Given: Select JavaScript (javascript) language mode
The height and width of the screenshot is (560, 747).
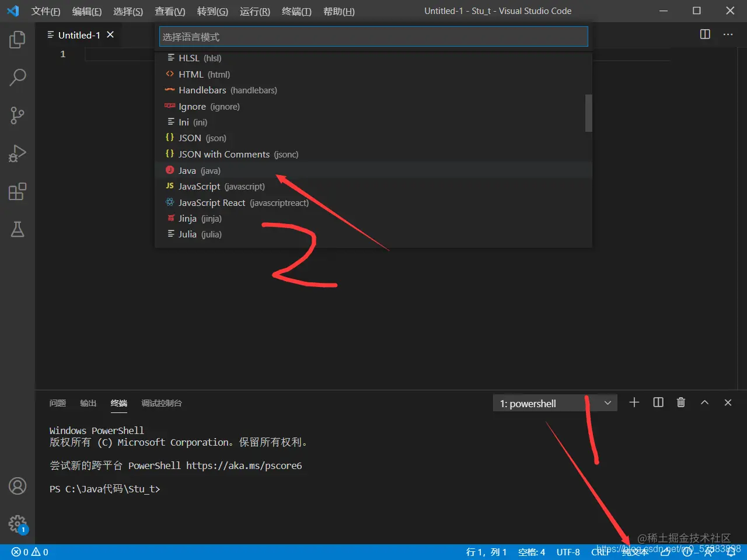Looking at the screenshot, I should (373, 186).
